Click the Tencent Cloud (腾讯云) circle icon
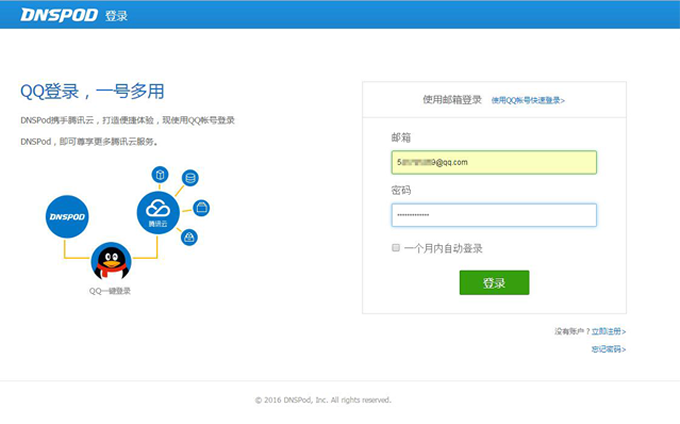Viewport: 680px width, 424px height. click(x=158, y=211)
